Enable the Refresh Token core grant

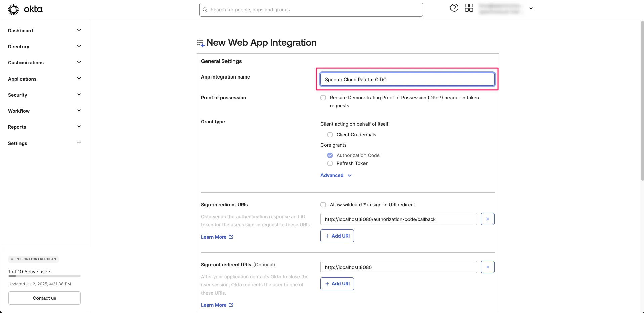330,163
